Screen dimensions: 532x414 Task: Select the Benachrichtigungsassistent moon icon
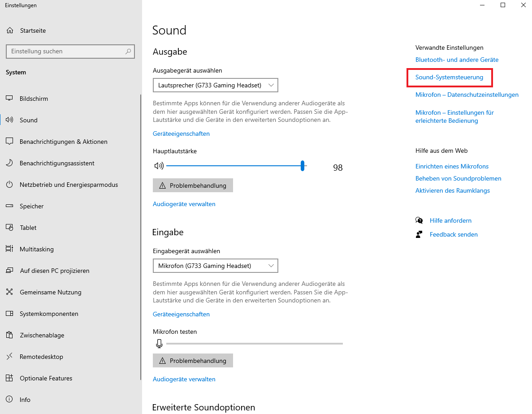point(9,163)
